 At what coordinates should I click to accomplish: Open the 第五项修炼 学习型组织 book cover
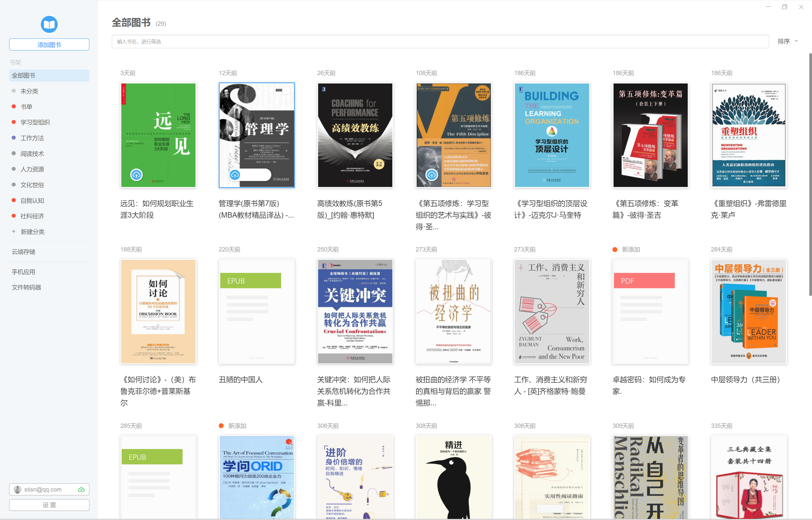(454, 135)
